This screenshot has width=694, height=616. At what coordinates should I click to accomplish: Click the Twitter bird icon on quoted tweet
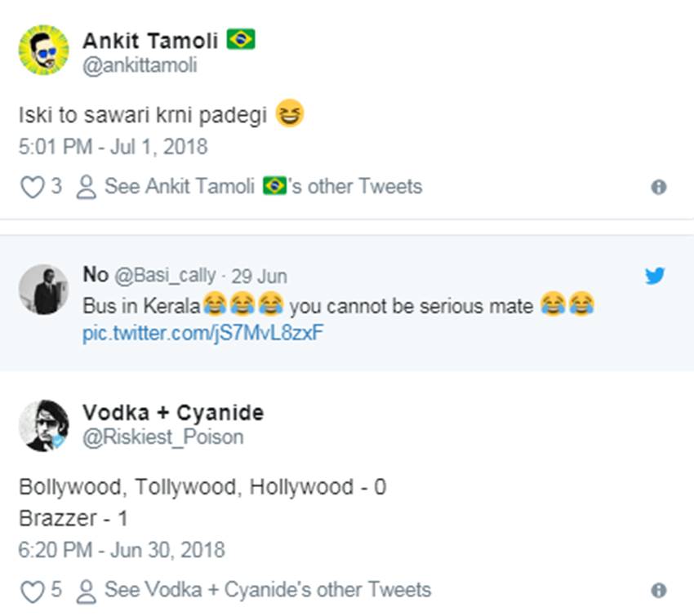pos(655,276)
